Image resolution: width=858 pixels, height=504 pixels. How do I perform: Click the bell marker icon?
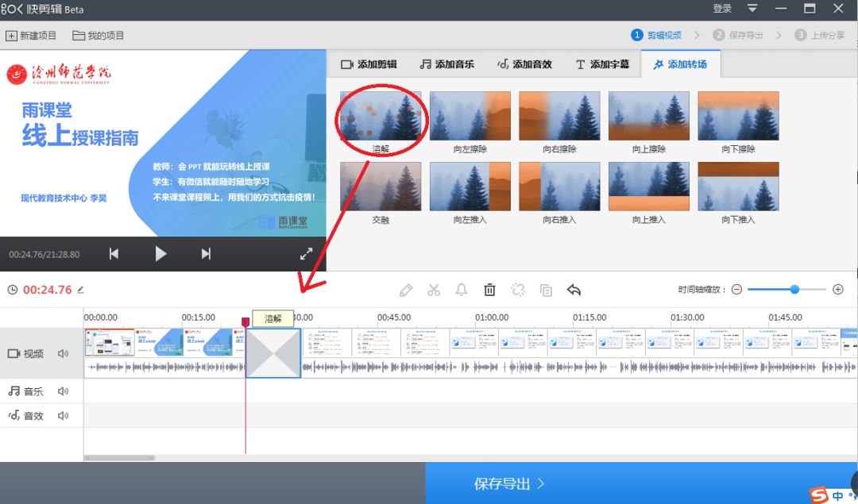click(462, 290)
